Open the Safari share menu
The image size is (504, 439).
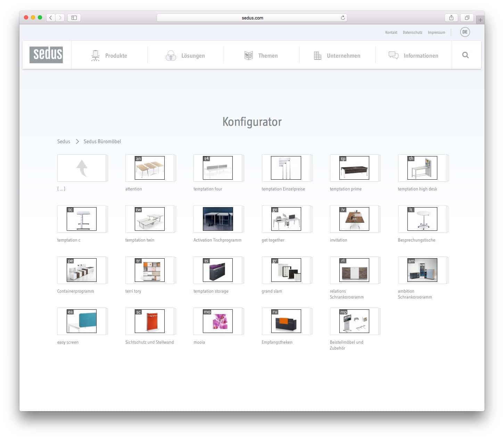coord(451,18)
